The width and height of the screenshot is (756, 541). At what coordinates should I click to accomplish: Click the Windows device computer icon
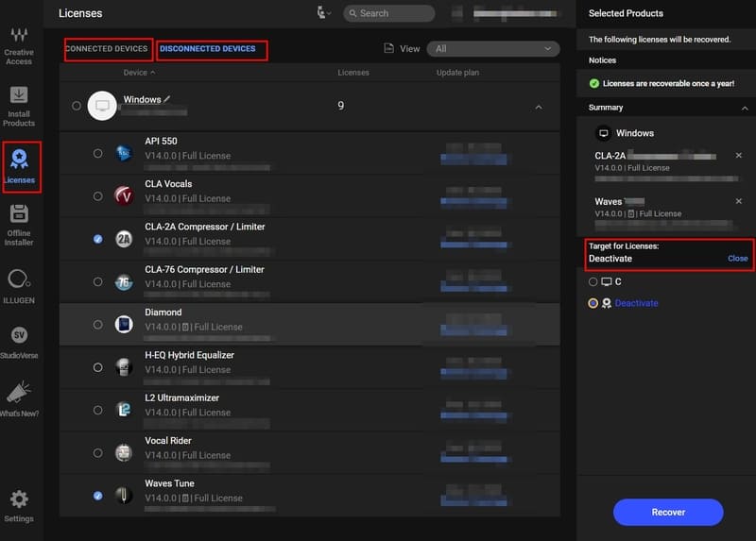point(102,106)
